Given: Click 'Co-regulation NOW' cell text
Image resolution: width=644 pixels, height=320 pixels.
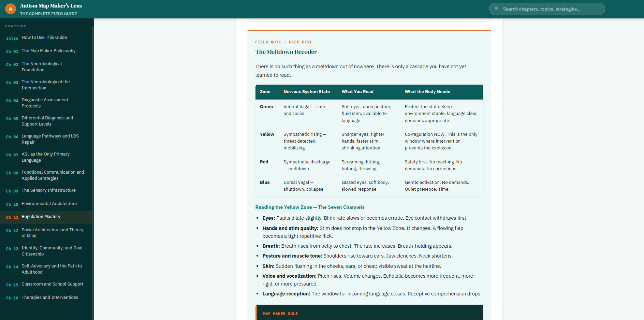Looking at the screenshot, I should click(441, 141).
